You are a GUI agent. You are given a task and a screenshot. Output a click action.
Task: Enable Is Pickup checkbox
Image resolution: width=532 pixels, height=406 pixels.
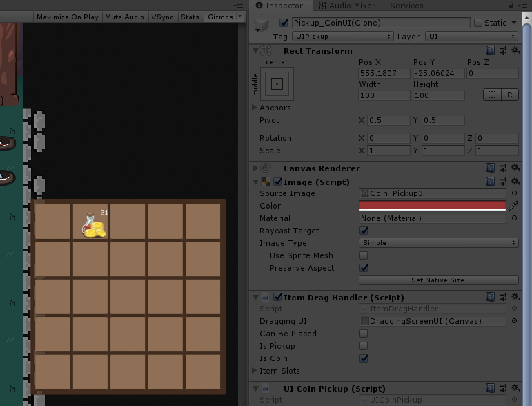[x=364, y=346]
